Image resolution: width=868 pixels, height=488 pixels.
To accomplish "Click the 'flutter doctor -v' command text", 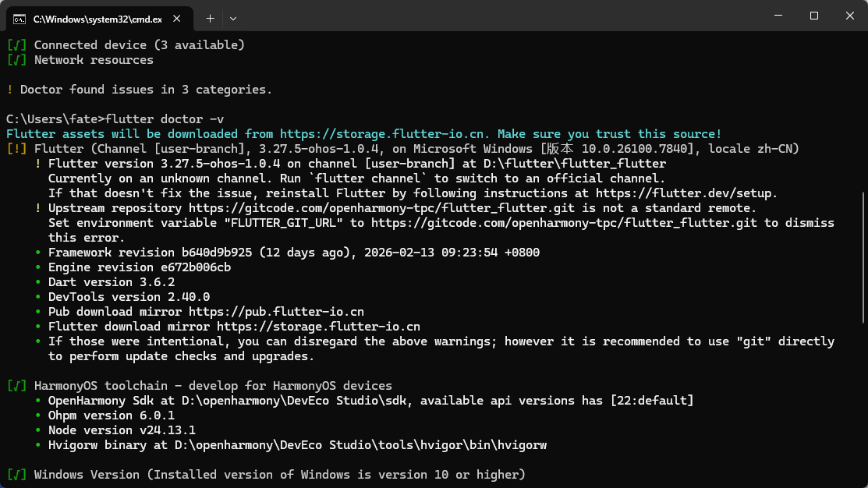I will pyautogui.click(x=165, y=119).
